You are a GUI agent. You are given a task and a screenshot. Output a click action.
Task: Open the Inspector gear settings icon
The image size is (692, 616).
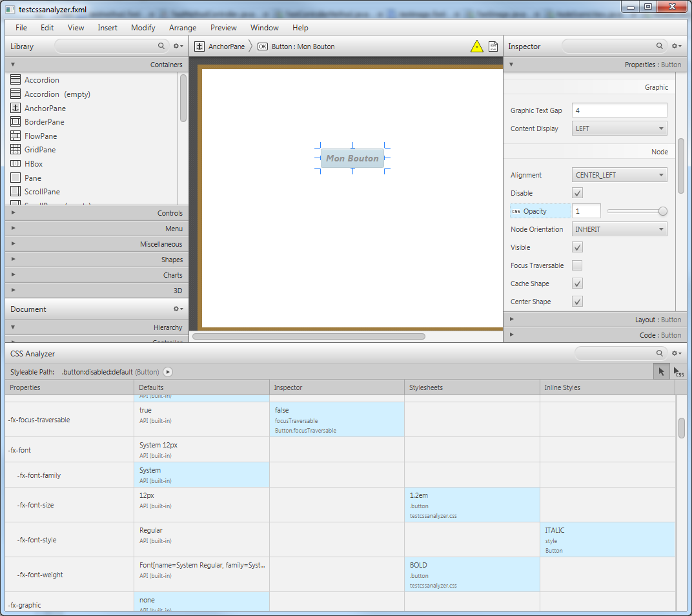click(676, 46)
